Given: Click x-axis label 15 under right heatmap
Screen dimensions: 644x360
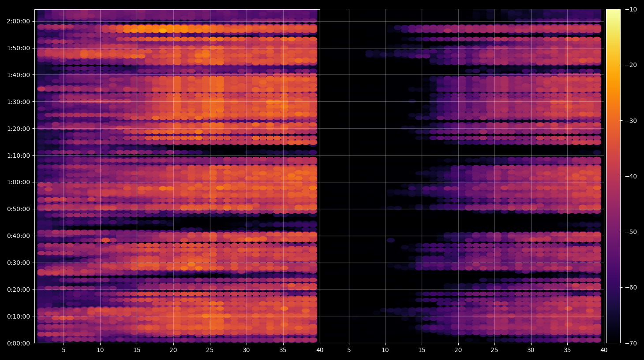Looking at the screenshot, I should click(x=422, y=350).
